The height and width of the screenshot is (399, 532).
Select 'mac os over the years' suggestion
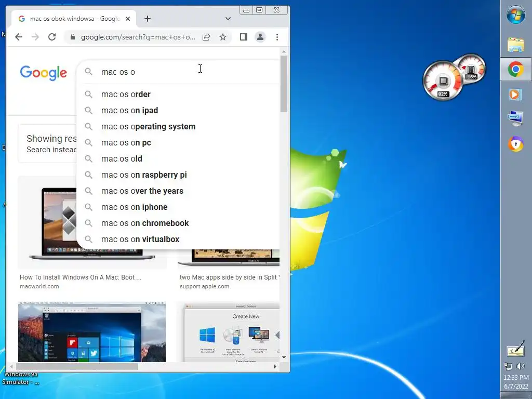click(x=178, y=191)
